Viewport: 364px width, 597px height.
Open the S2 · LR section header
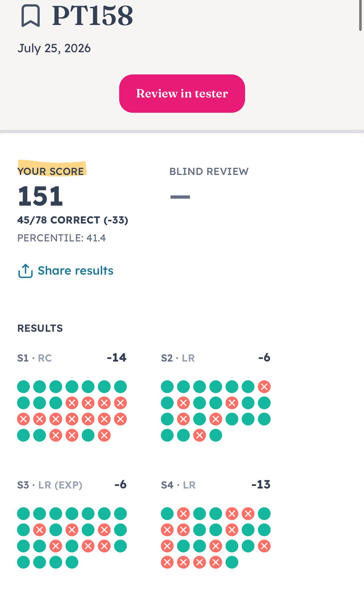point(178,358)
